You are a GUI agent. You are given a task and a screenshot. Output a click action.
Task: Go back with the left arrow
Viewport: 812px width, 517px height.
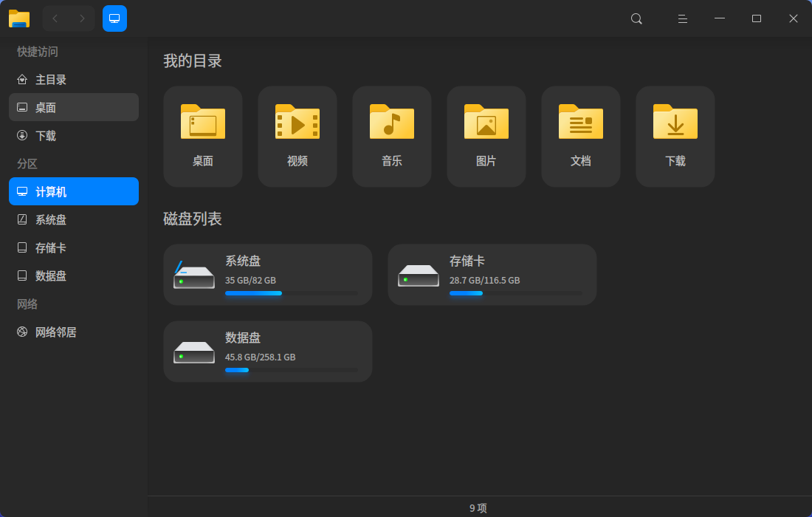coord(55,18)
